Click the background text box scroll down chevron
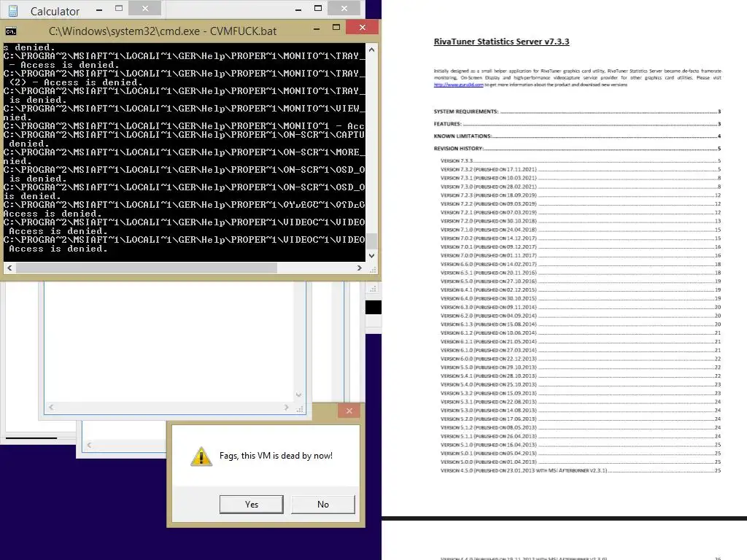 tap(298, 394)
